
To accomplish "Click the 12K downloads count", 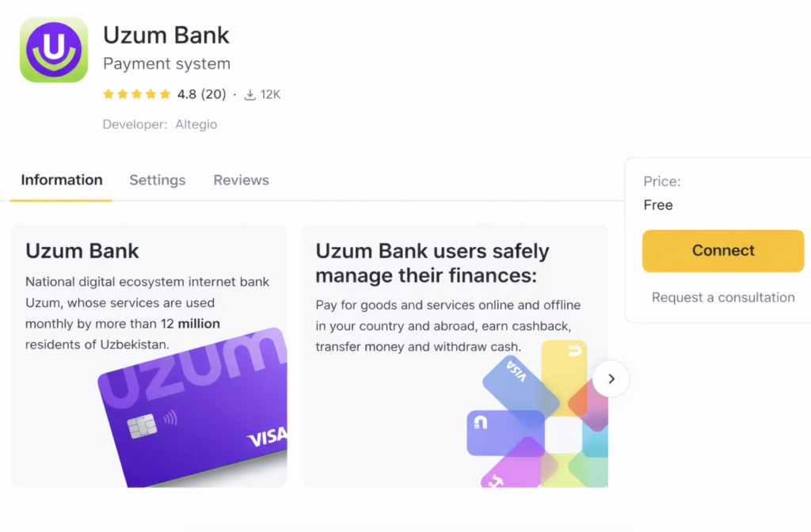I will [x=271, y=94].
